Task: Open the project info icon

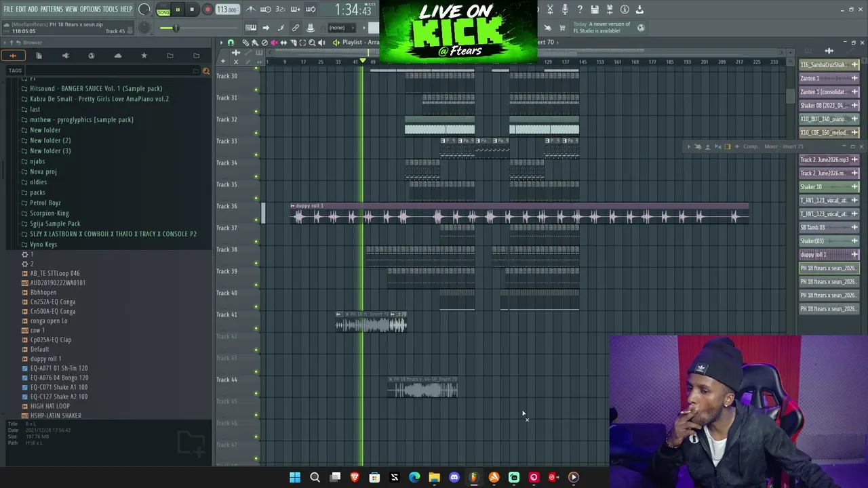Action: click(625, 9)
